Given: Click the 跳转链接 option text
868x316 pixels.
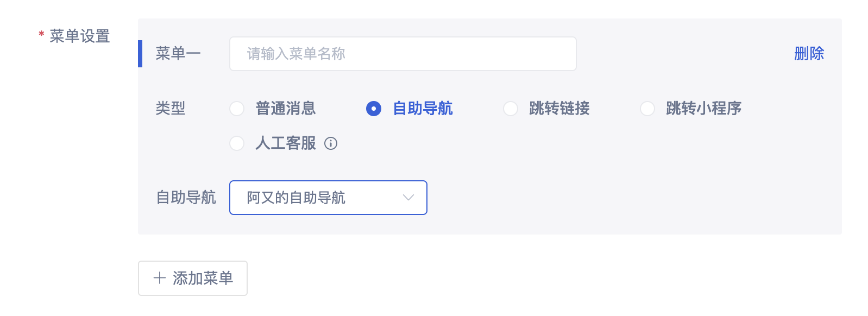Looking at the screenshot, I should (559, 109).
